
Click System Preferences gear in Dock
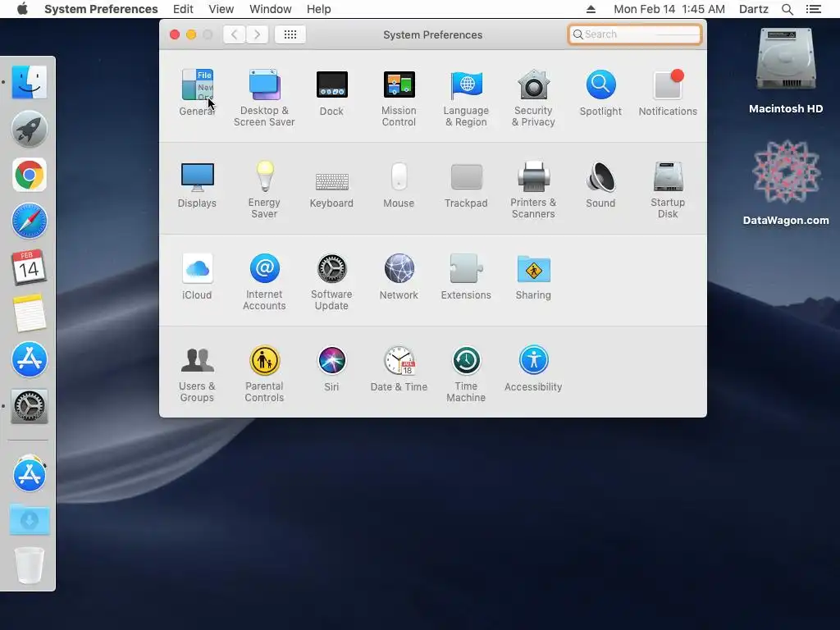[30, 407]
